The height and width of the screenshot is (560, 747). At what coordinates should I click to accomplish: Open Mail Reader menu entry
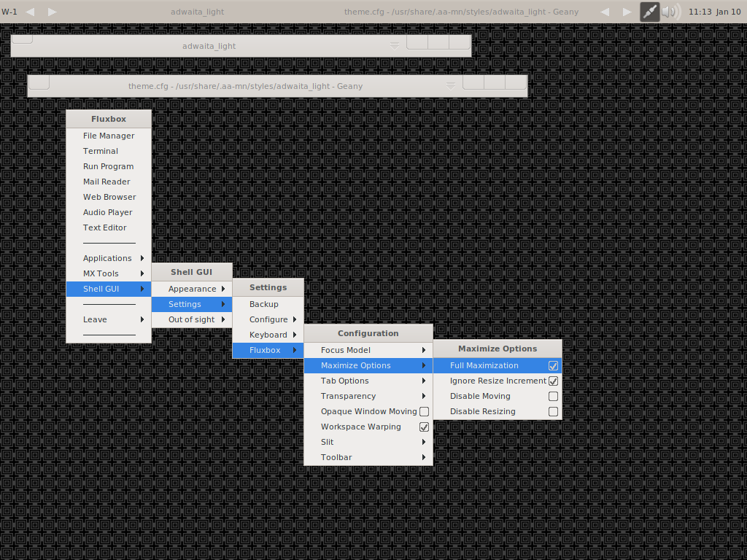pos(109,182)
